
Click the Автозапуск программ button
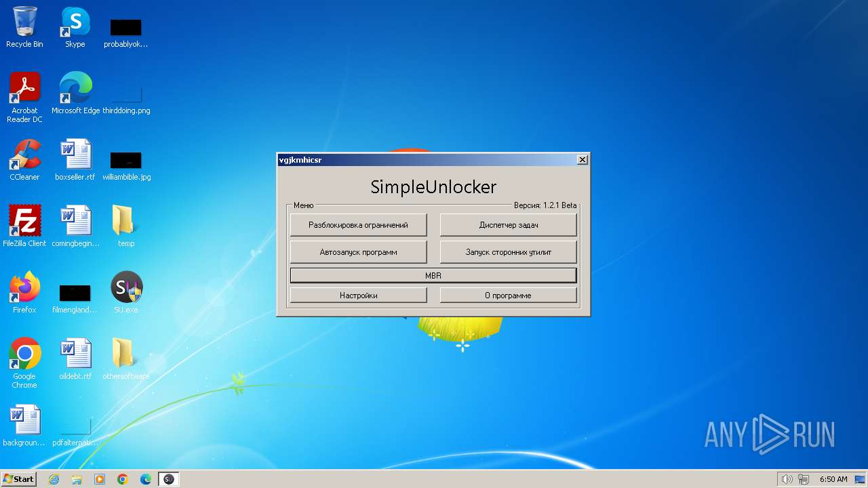[x=358, y=251]
